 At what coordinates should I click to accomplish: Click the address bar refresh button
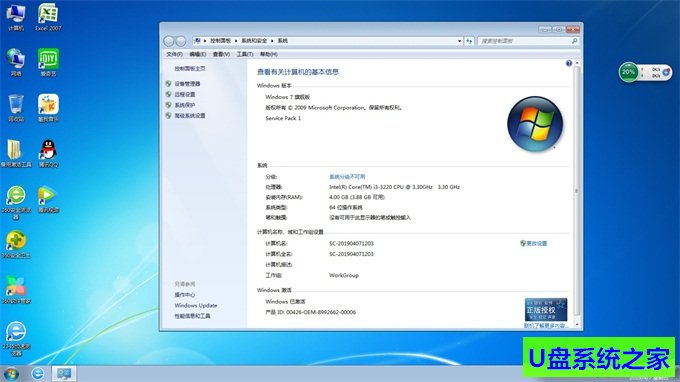tap(469, 41)
